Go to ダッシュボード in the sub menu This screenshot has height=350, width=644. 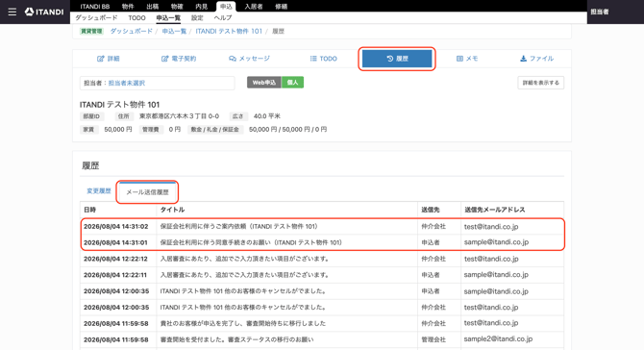coord(96,17)
